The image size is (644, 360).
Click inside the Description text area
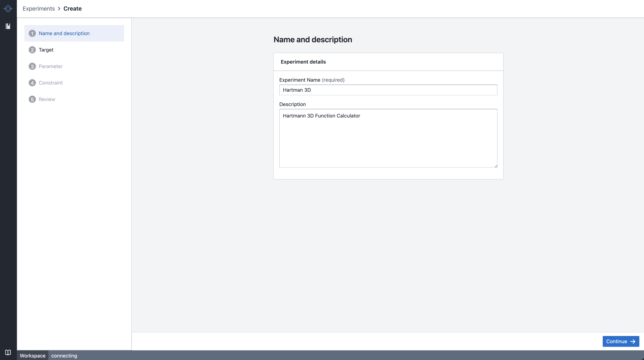pos(388,138)
